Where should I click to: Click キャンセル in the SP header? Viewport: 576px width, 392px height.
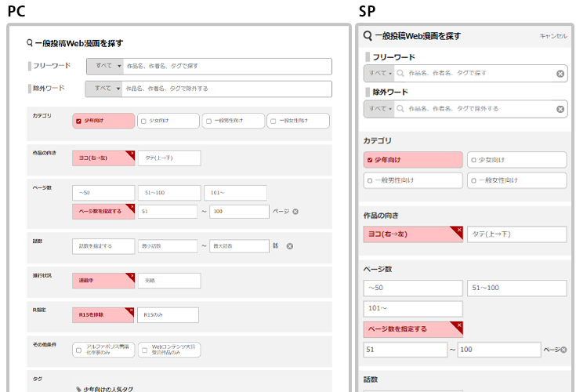tap(552, 36)
